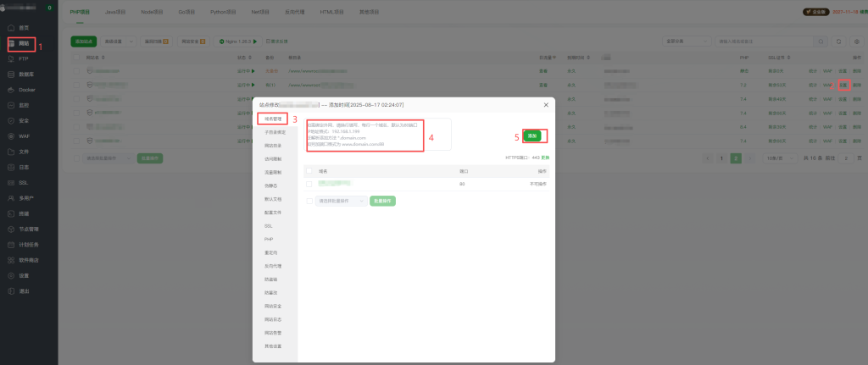Click the refresh icon beside the search box
Viewport: 868px width, 365px height.
click(x=838, y=41)
